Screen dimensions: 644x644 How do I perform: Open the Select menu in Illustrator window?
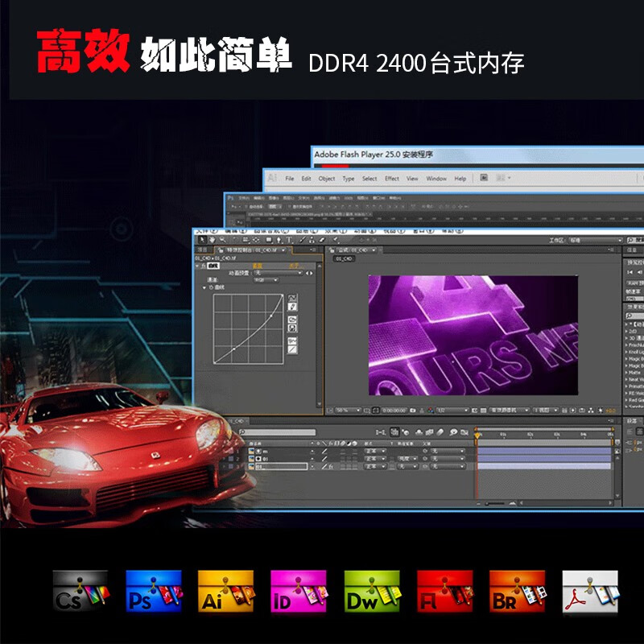pos(369,178)
